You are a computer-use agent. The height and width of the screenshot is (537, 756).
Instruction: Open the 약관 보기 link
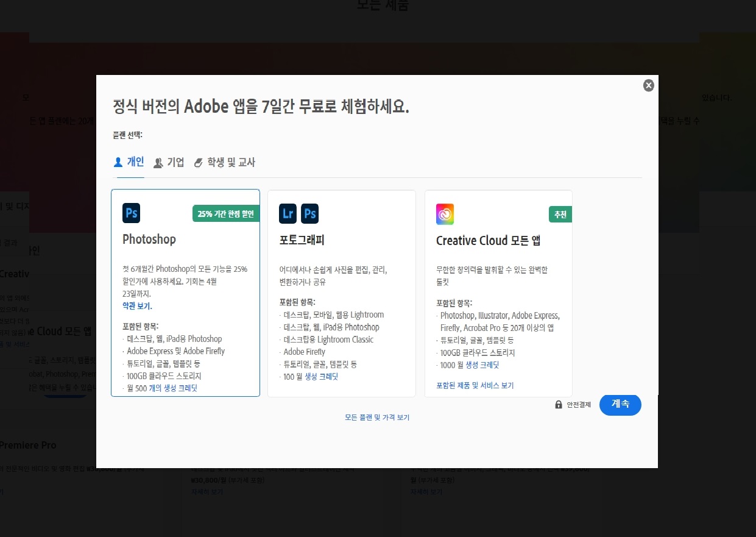pyautogui.click(x=137, y=306)
